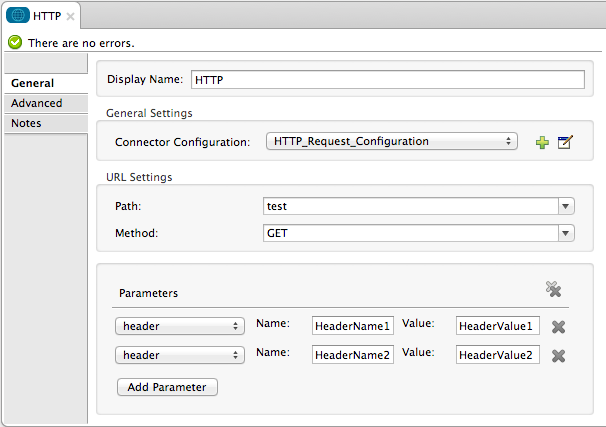Click the Display Name text field

click(386, 80)
